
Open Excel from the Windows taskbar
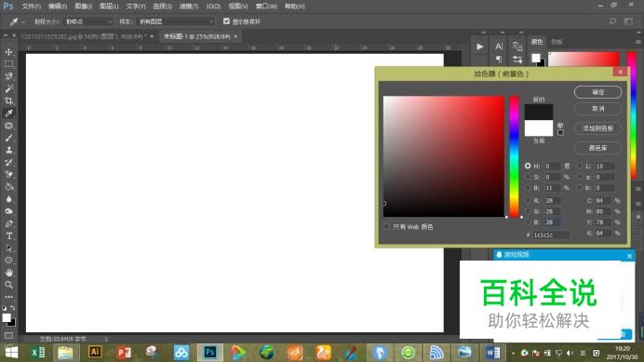tap(38, 353)
